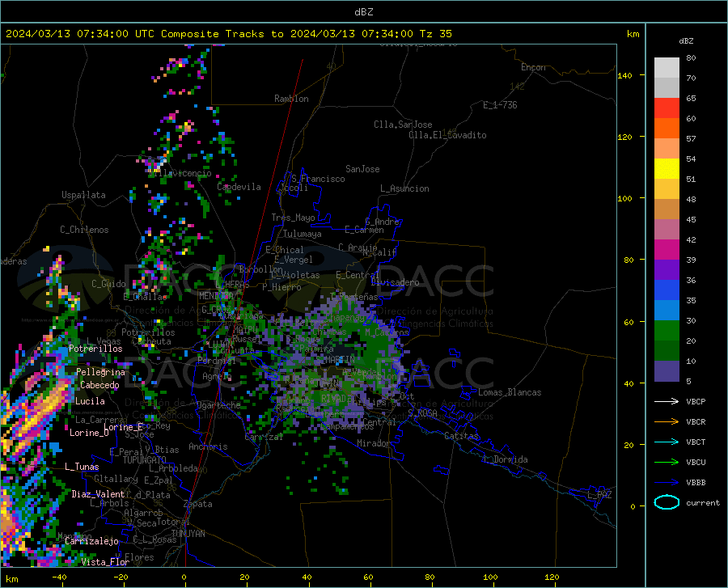Click the 'Divisadero' map label

395,282
